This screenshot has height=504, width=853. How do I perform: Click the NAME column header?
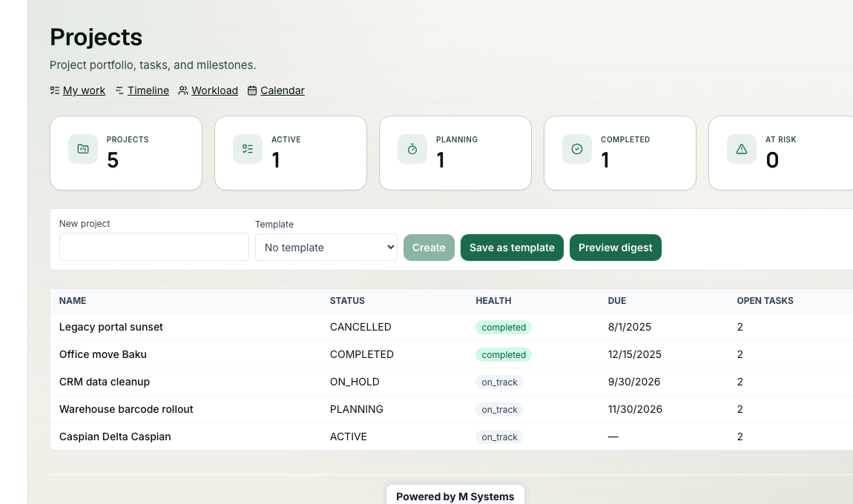coord(73,301)
